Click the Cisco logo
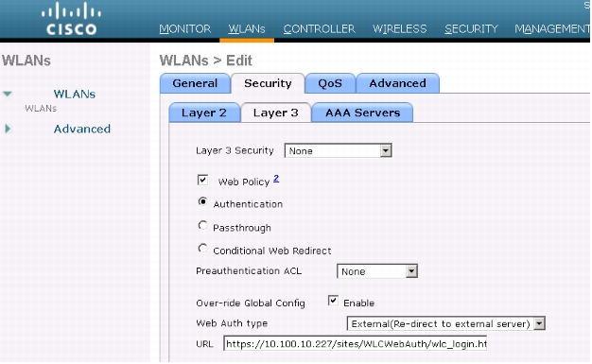The width and height of the screenshot is (592, 364). 71,19
